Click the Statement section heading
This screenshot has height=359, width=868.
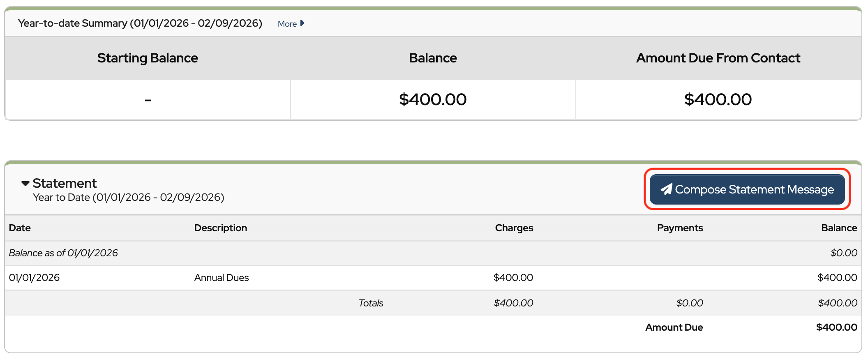(65, 183)
